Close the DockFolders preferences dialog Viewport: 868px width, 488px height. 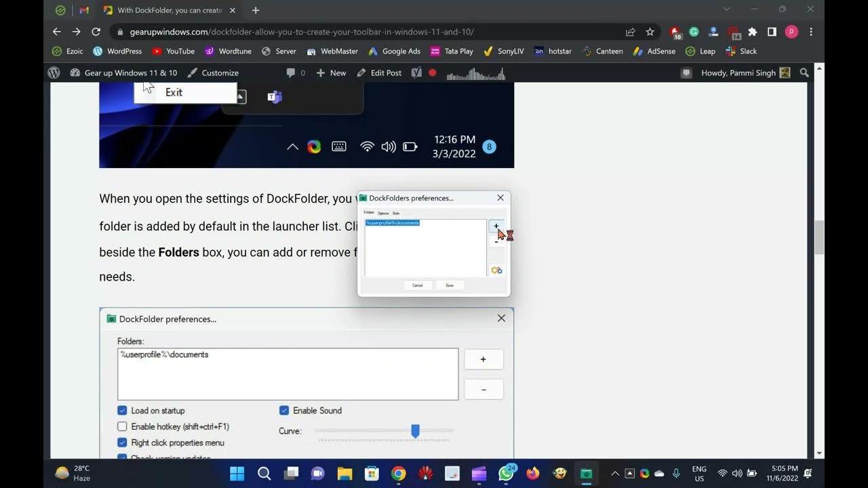click(x=500, y=198)
